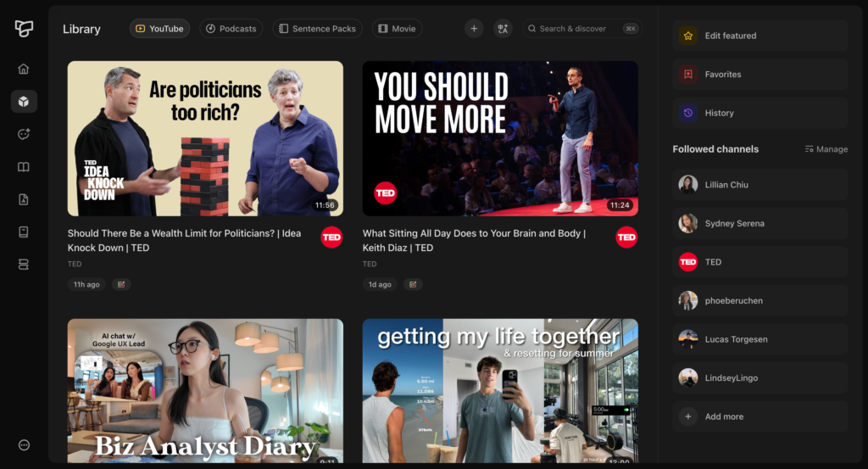Open the 'getting my life together' video thumbnail
The width and height of the screenshot is (868, 469).
pyautogui.click(x=500, y=390)
